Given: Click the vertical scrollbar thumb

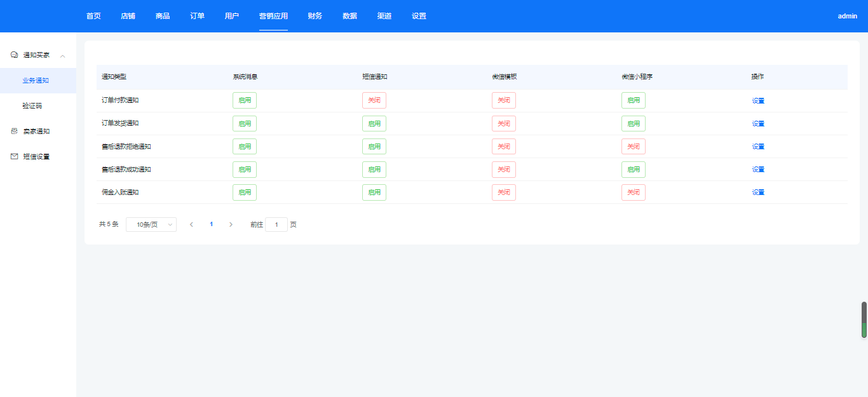Looking at the screenshot, I should pyautogui.click(x=864, y=320).
